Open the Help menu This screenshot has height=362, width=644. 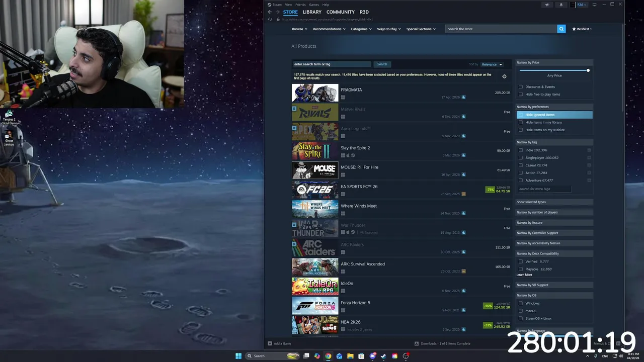(x=326, y=5)
